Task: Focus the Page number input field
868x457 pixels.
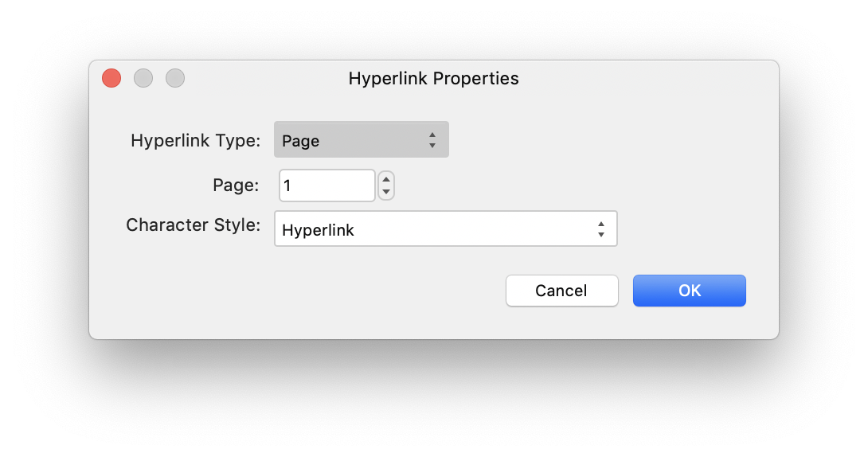Action: [327, 186]
